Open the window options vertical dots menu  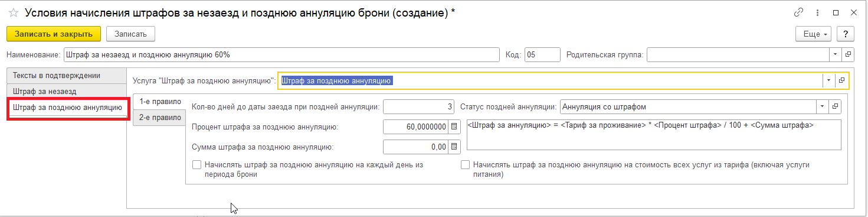(x=818, y=12)
